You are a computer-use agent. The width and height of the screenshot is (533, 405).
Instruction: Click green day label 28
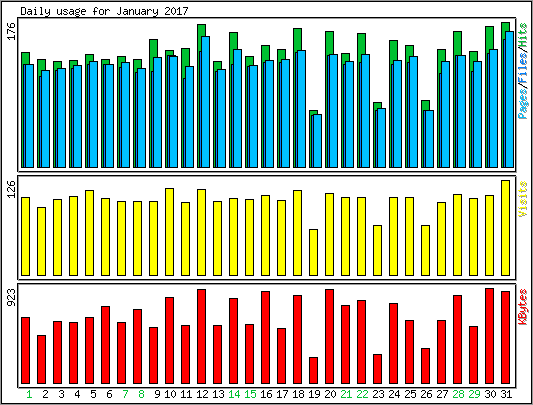point(458,394)
